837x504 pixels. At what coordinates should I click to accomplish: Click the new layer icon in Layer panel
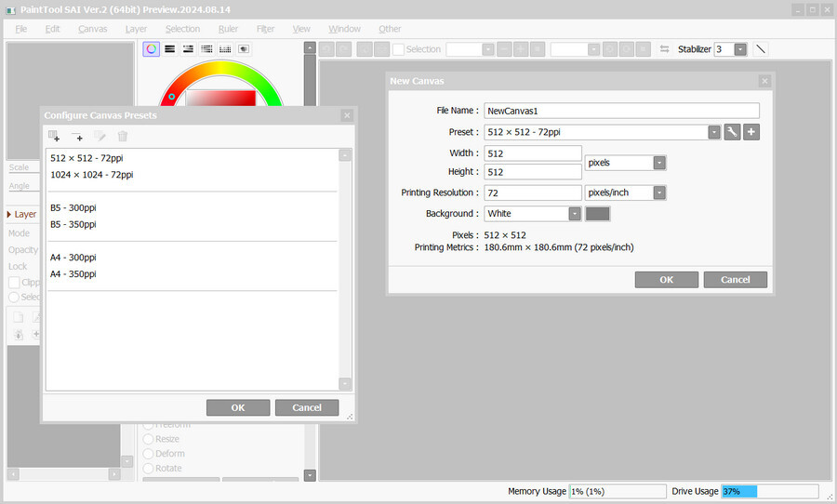point(19,318)
